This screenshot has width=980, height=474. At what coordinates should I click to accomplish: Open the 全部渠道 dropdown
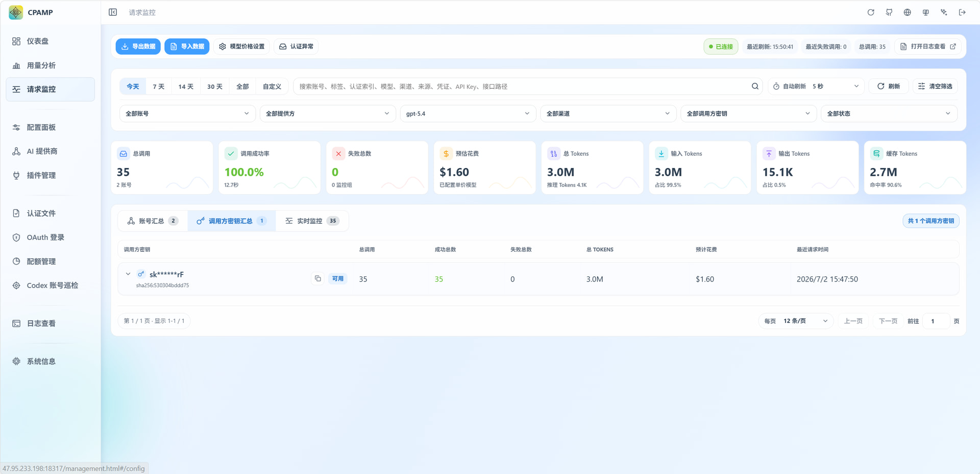(x=608, y=113)
